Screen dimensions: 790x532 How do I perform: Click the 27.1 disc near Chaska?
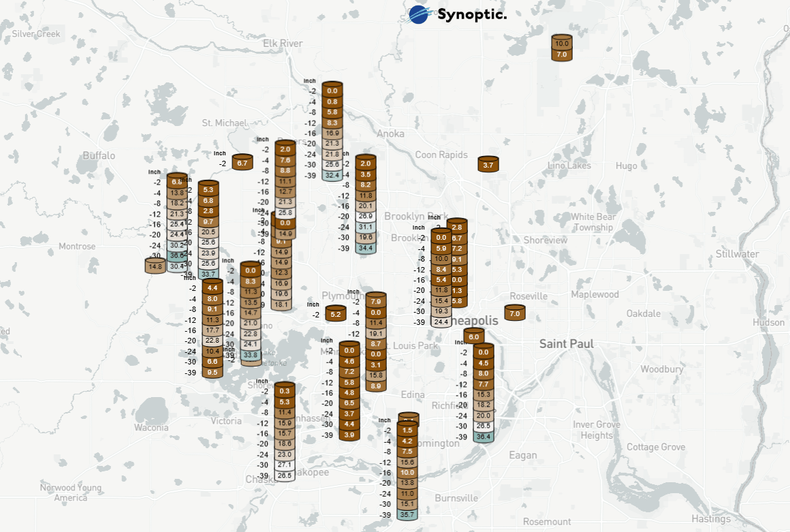click(x=285, y=465)
